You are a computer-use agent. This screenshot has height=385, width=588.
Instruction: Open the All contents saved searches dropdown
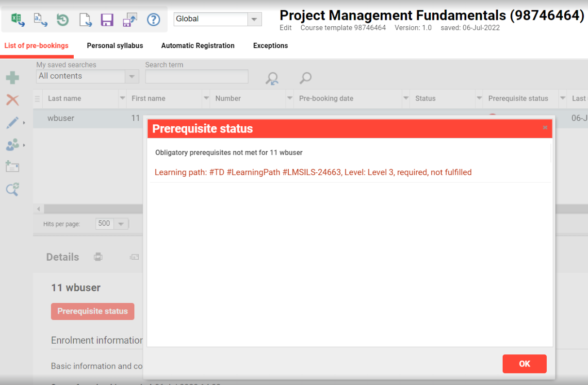coord(131,76)
